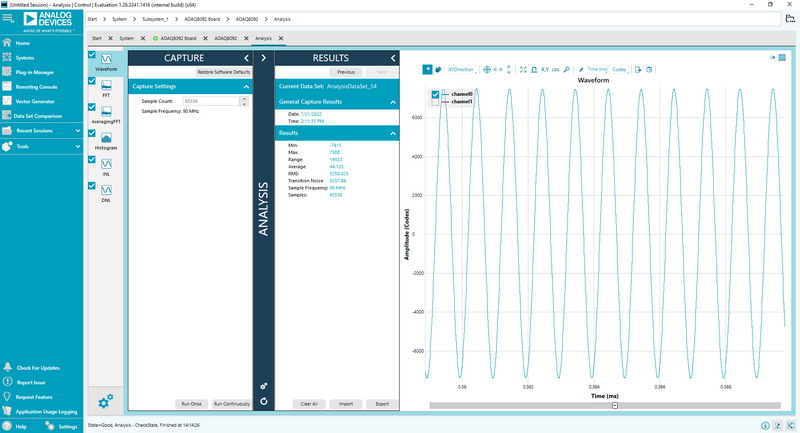Open the Histogram analysis view

pos(105,139)
